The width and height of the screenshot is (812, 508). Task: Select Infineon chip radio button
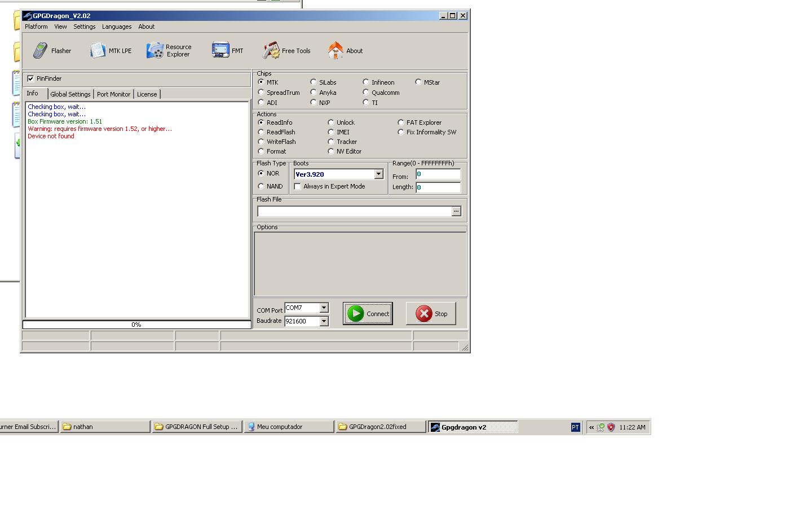point(366,82)
